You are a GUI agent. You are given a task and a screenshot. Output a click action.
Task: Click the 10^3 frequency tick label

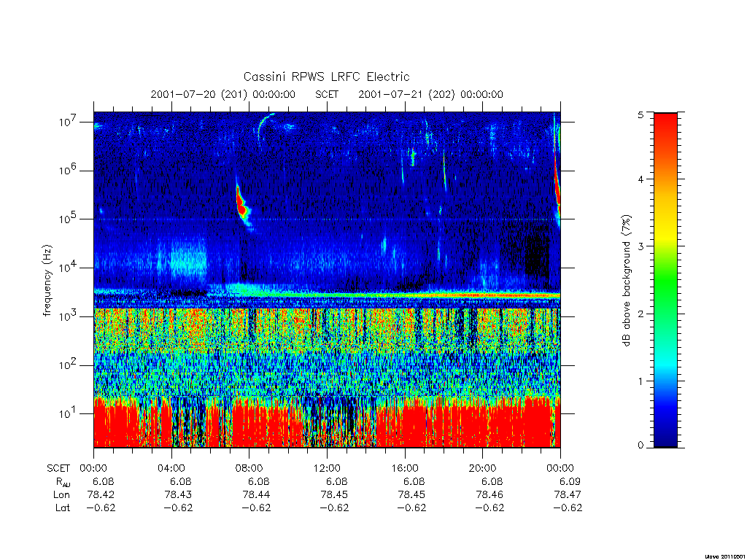(68, 316)
